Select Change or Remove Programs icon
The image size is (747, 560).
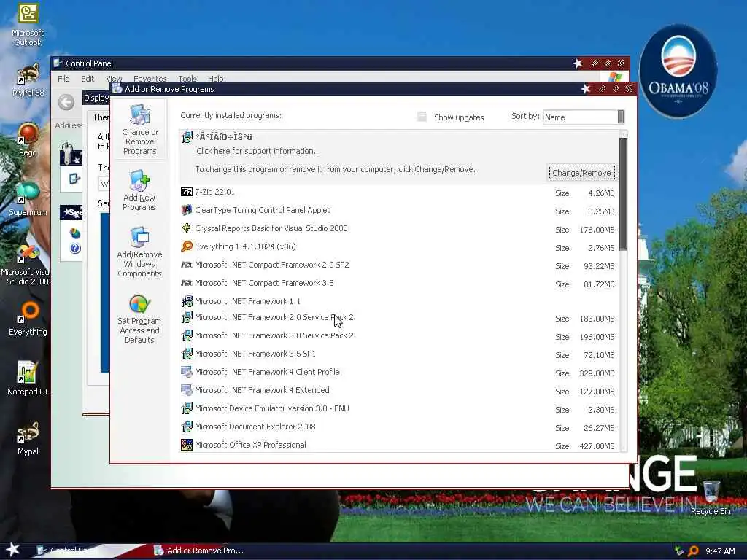click(139, 128)
